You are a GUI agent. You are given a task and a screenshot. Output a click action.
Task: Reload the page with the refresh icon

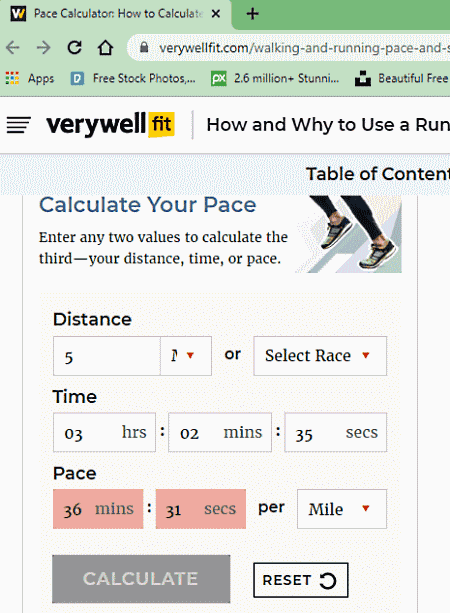[x=74, y=48]
